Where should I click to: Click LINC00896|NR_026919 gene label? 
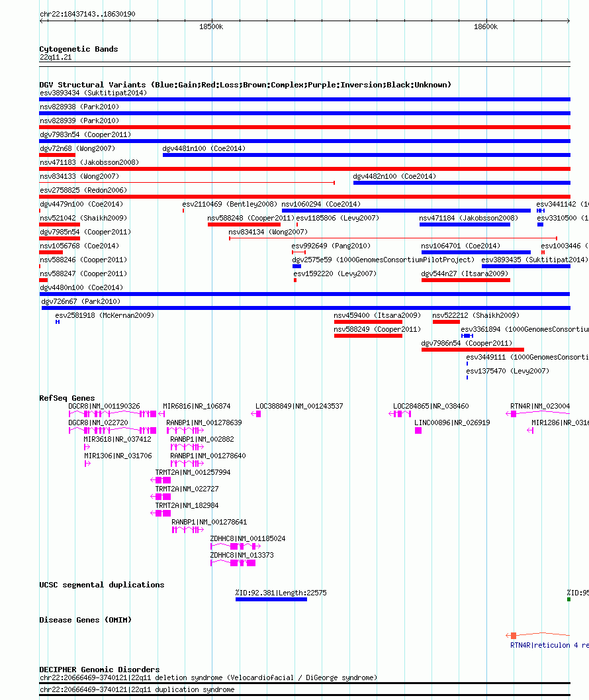(453, 423)
